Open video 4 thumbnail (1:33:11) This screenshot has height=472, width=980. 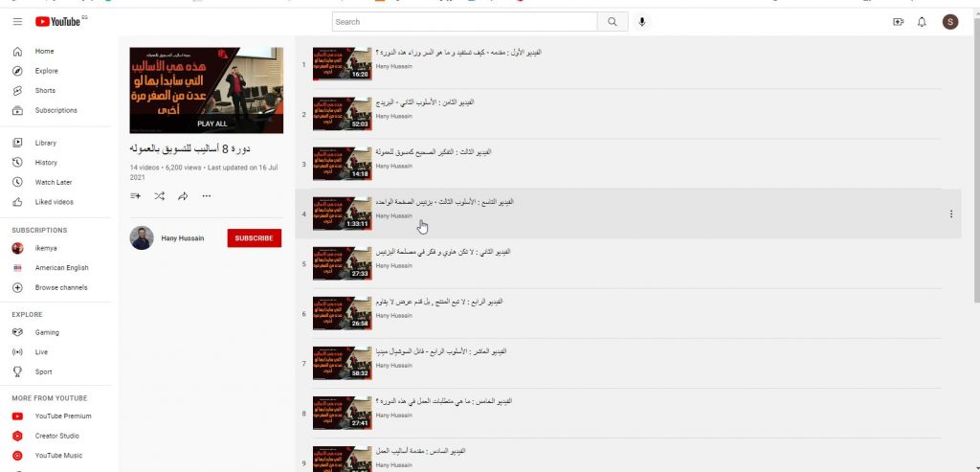pos(342,214)
